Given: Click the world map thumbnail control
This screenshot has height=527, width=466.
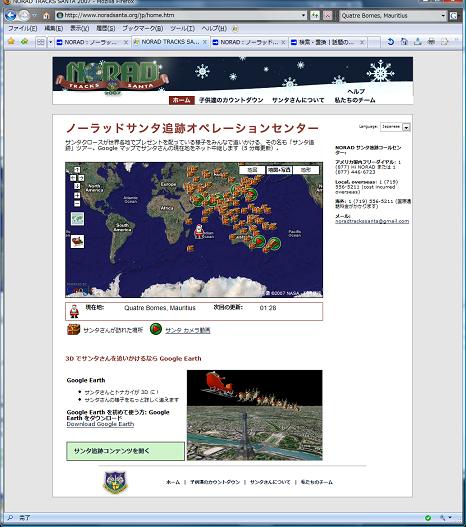Looking at the screenshot, I should click(77, 219).
